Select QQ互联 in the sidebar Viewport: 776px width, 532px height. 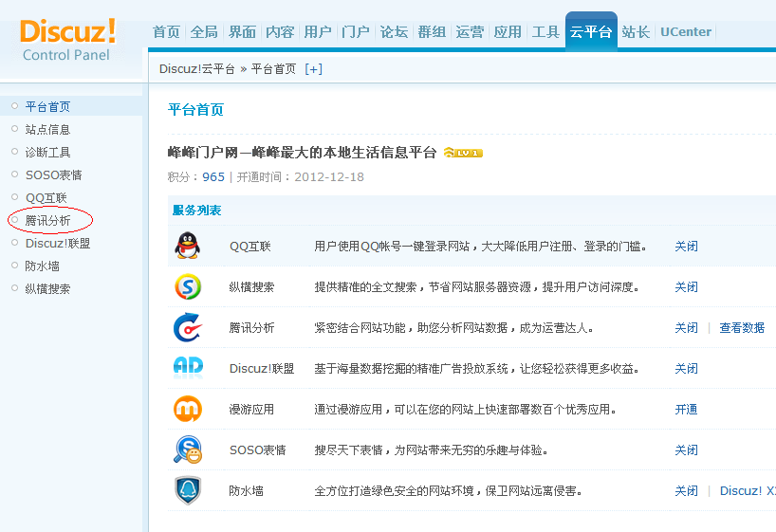[46, 197]
